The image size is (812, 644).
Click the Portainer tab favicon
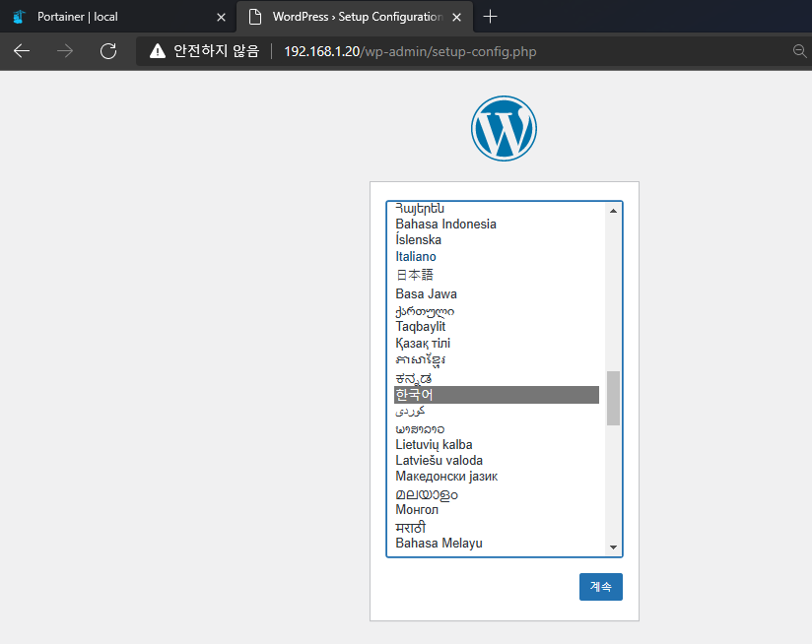click(x=19, y=17)
